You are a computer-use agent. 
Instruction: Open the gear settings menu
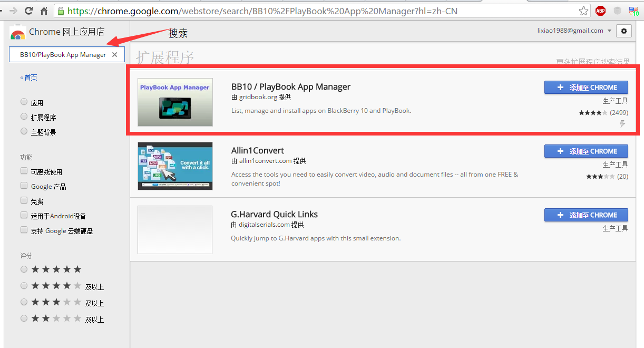click(624, 31)
